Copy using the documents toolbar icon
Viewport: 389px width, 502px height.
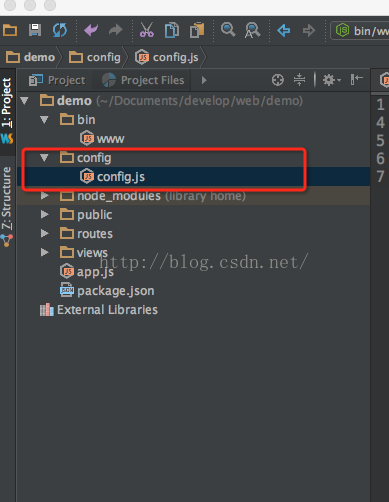click(x=172, y=30)
